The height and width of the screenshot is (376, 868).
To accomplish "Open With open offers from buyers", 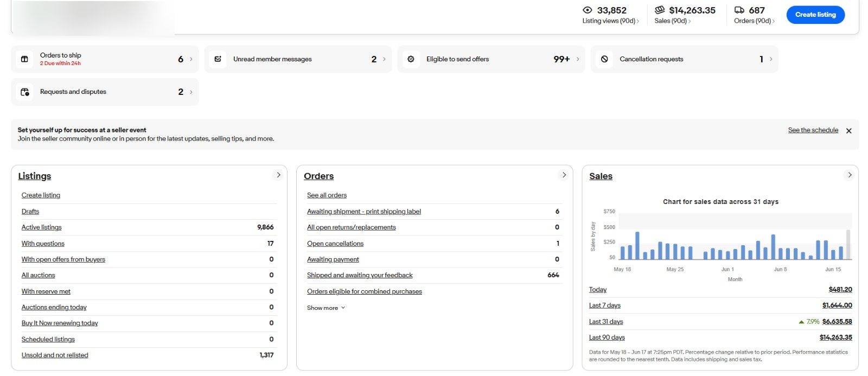I will (63, 259).
